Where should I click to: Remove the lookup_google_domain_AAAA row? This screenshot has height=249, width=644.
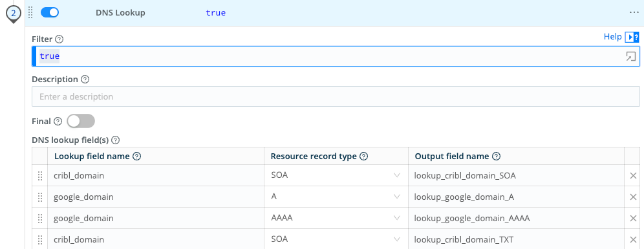coord(633,218)
